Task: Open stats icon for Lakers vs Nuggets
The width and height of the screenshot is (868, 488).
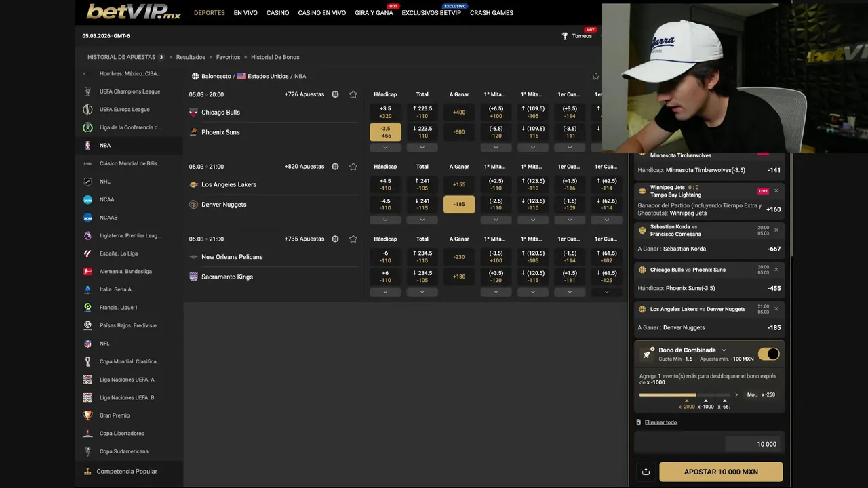Action: pyautogui.click(x=335, y=167)
